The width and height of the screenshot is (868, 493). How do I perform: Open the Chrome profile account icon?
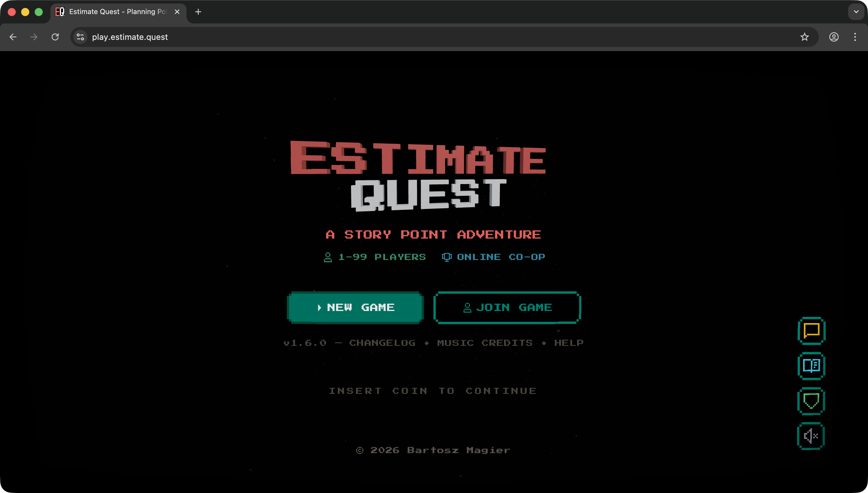pyautogui.click(x=833, y=37)
